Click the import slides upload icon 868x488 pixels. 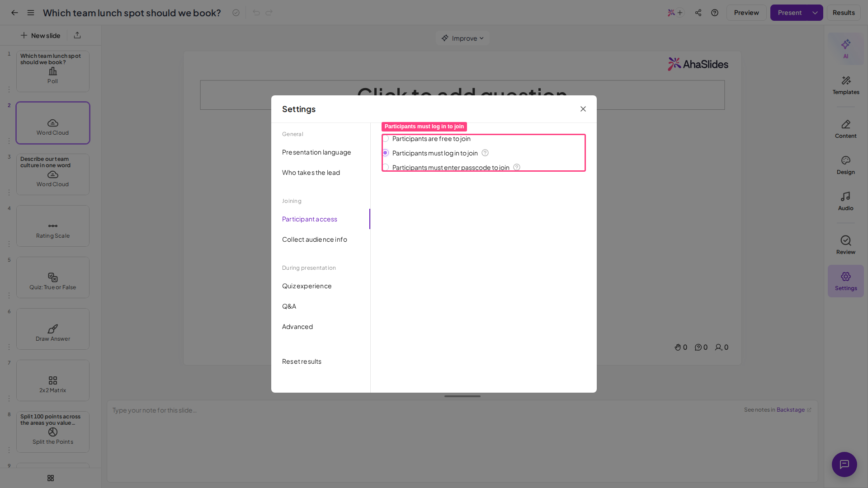[x=77, y=35]
